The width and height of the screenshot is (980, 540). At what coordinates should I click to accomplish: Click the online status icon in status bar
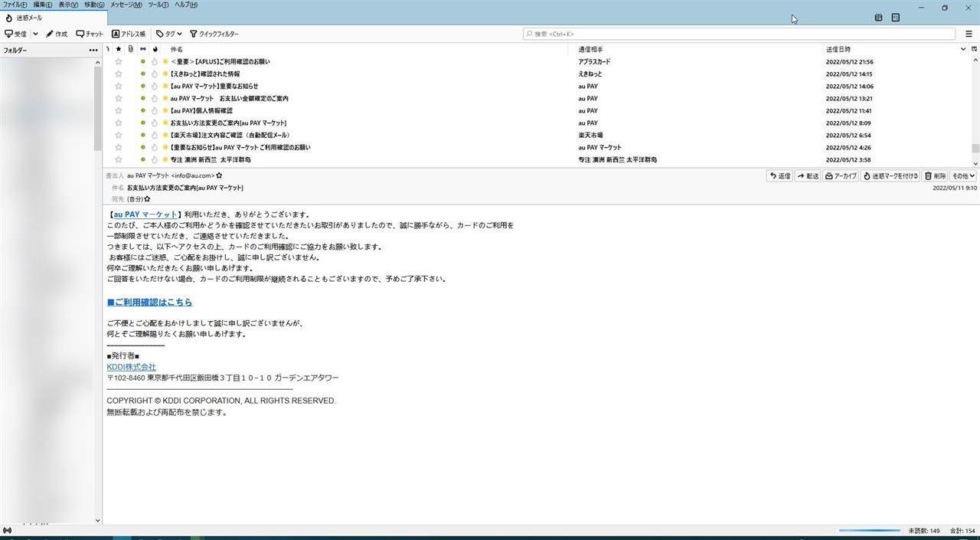(8, 530)
